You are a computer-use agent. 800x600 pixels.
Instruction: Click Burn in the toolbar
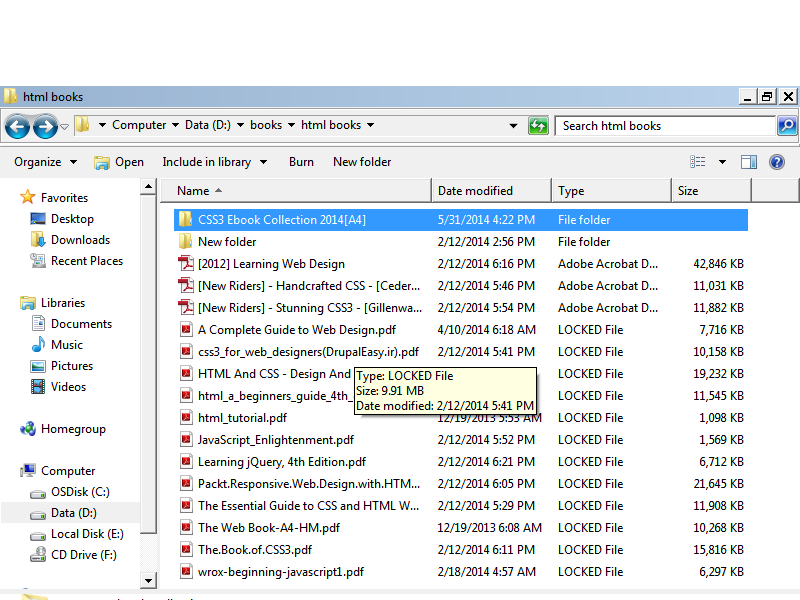[301, 162]
